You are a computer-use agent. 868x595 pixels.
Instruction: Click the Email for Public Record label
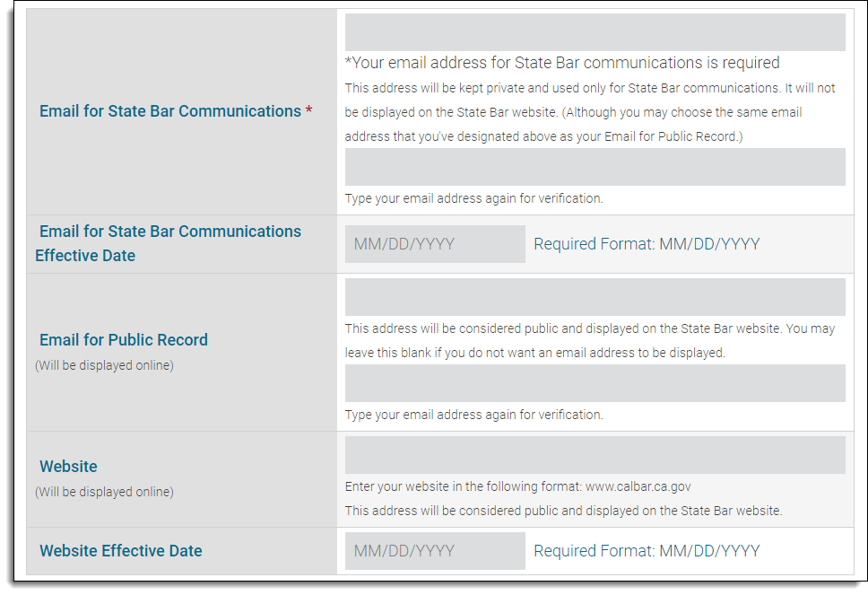click(123, 339)
